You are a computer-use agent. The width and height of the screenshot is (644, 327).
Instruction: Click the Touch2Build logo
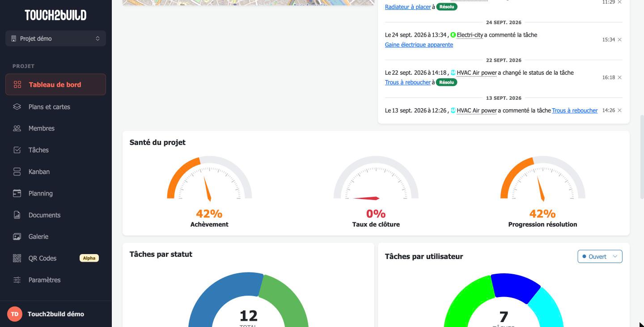coord(55,15)
